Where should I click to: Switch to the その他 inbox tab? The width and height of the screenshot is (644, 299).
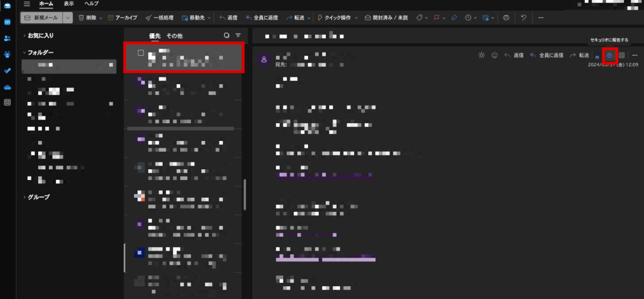click(174, 35)
